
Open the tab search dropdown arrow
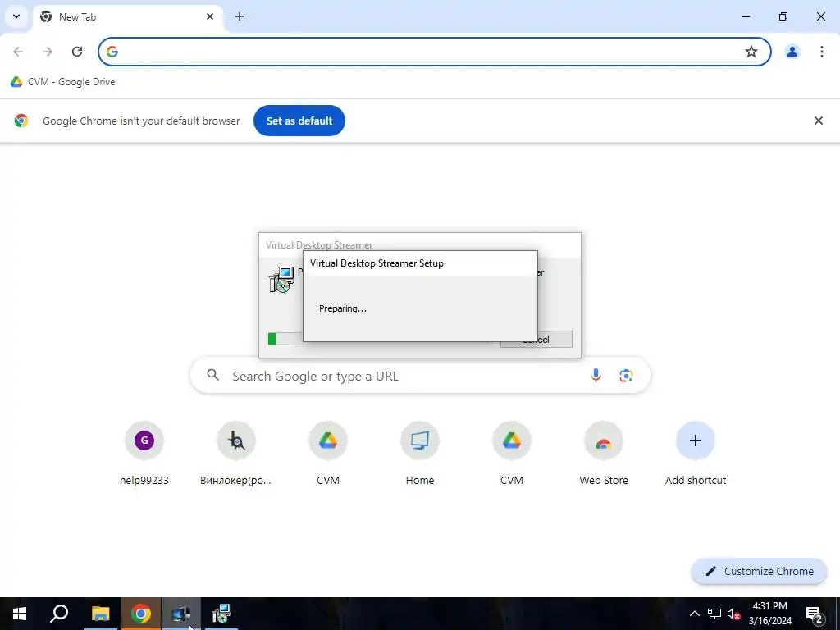tap(16, 16)
